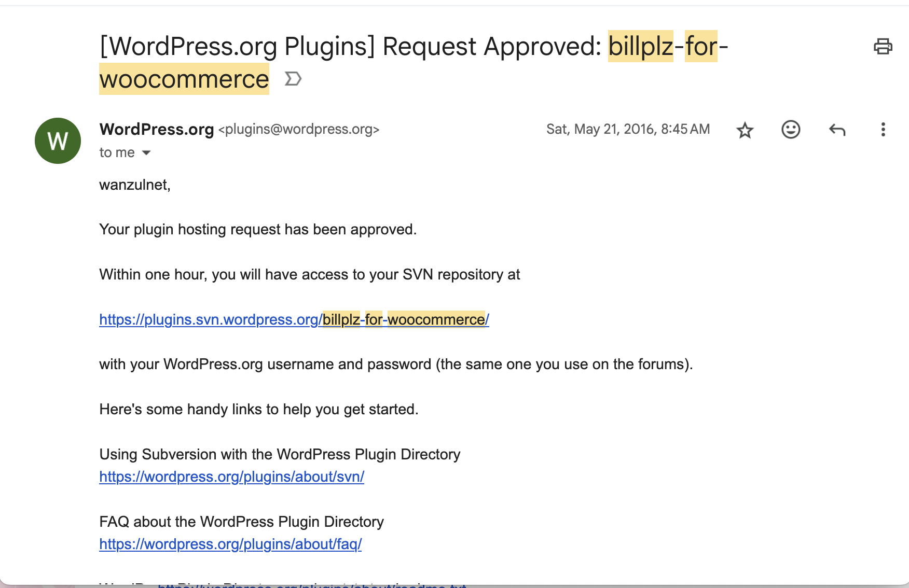The image size is (909, 588).
Task: Click the email subject 'Request Approved' heading
Action: pyautogui.click(x=414, y=62)
